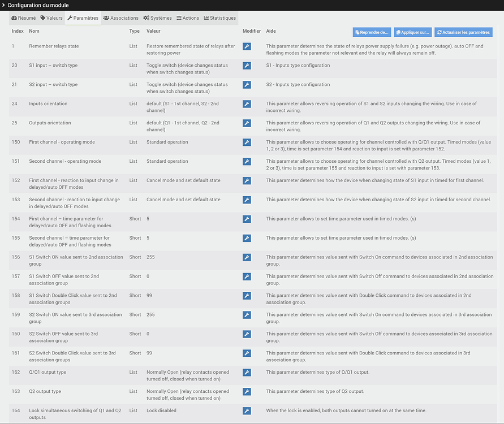
Task: Click the Appliquer sur... button
Action: (x=412, y=32)
